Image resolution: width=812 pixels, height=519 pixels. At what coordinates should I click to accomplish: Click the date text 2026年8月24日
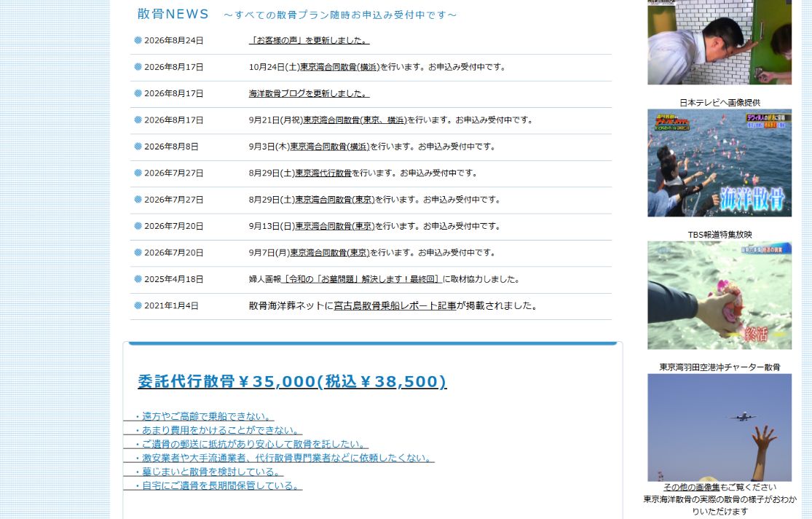click(x=173, y=40)
